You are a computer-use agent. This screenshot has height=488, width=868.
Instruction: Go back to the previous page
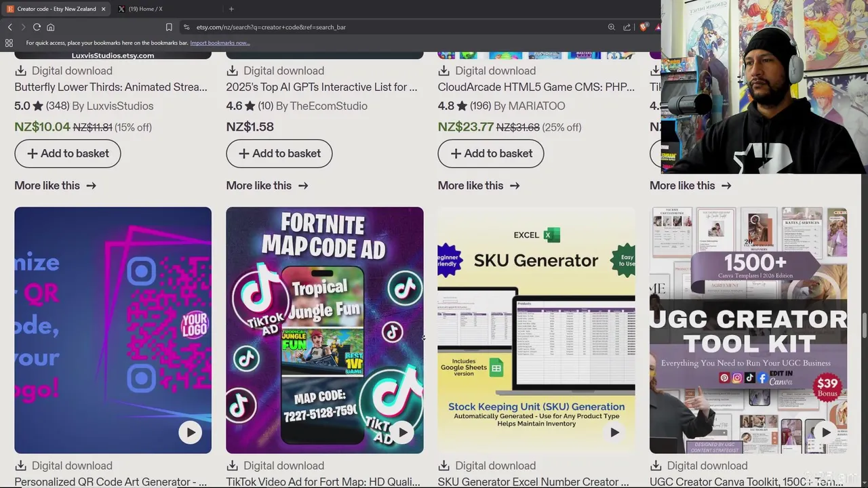tap(10, 27)
